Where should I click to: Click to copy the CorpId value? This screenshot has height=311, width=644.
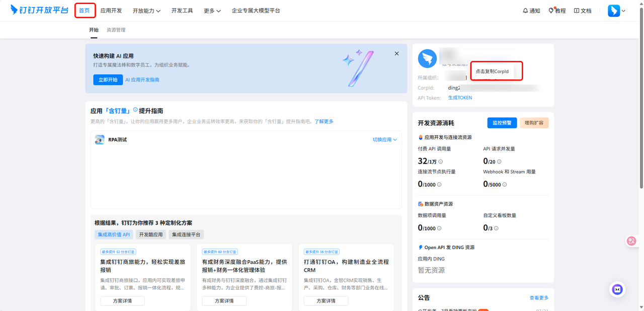(496, 71)
